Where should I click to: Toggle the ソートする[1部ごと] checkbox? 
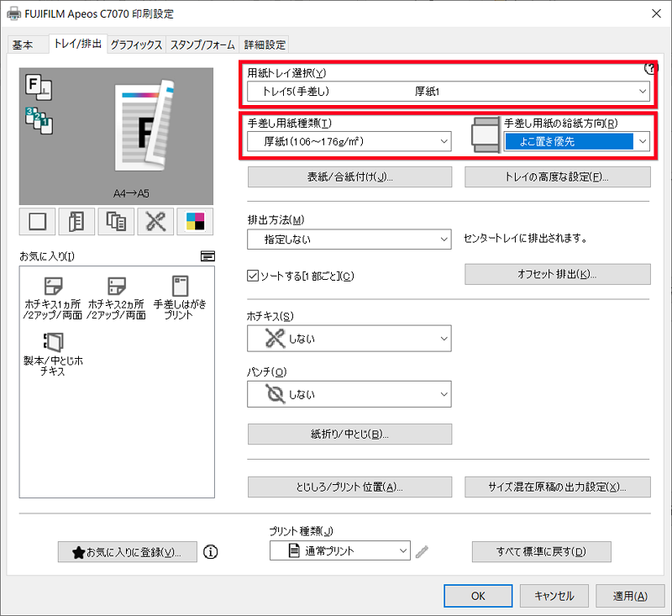(x=253, y=275)
